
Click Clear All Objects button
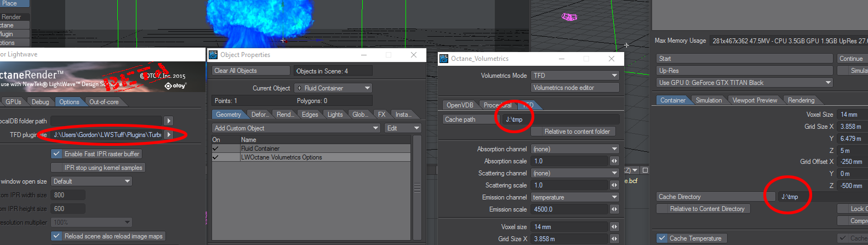click(x=251, y=71)
